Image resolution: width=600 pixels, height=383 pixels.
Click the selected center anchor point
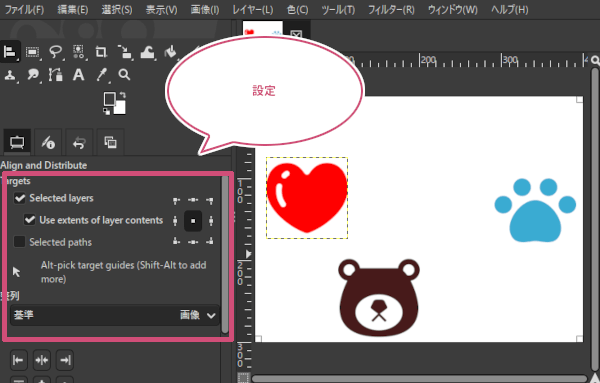(x=193, y=221)
